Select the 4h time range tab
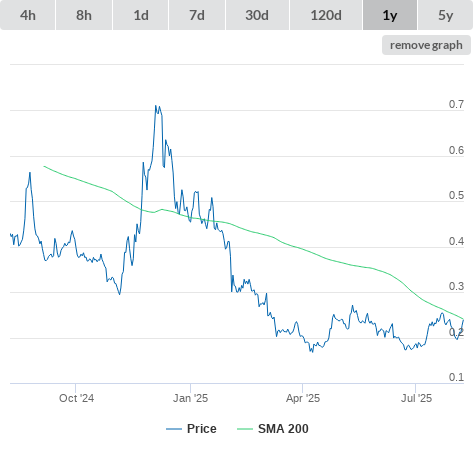This screenshot has height=455, width=474. point(27,15)
